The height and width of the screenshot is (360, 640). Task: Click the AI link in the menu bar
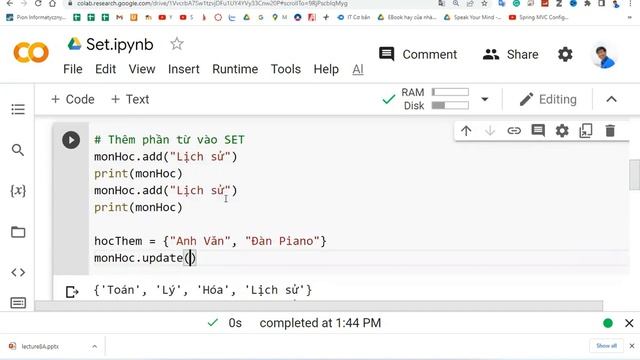pos(358,69)
